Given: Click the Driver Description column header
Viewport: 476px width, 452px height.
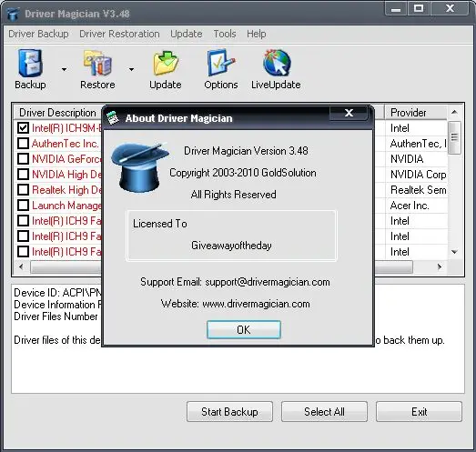Looking at the screenshot, I should coord(57,113).
